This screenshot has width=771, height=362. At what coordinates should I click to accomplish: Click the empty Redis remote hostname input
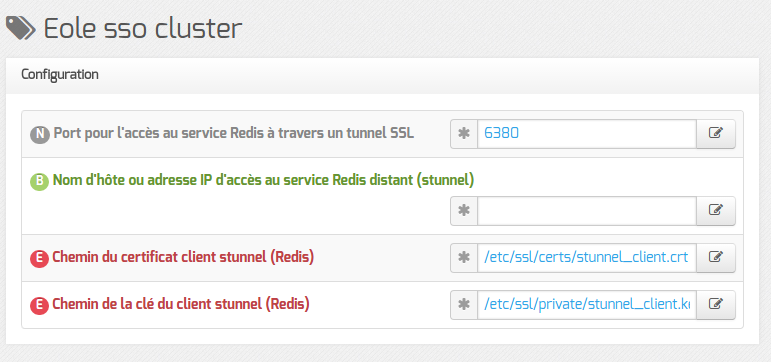click(x=587, y=211)
